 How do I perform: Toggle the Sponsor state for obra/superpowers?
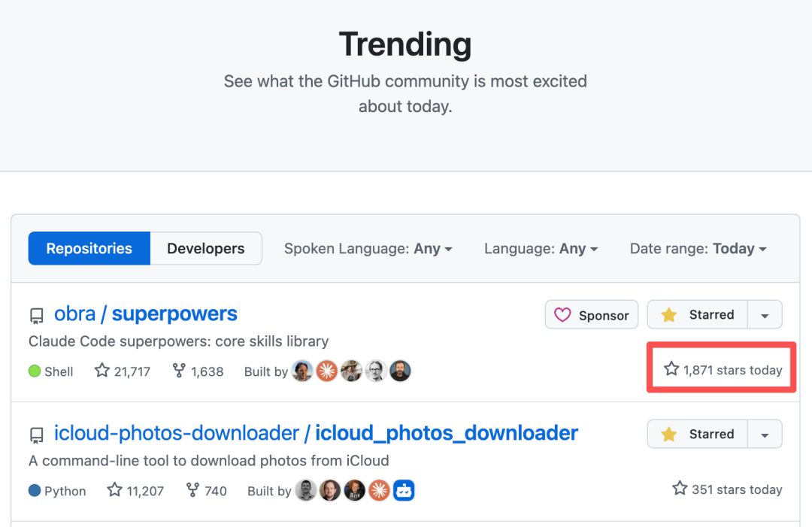[x=591, y=314]
